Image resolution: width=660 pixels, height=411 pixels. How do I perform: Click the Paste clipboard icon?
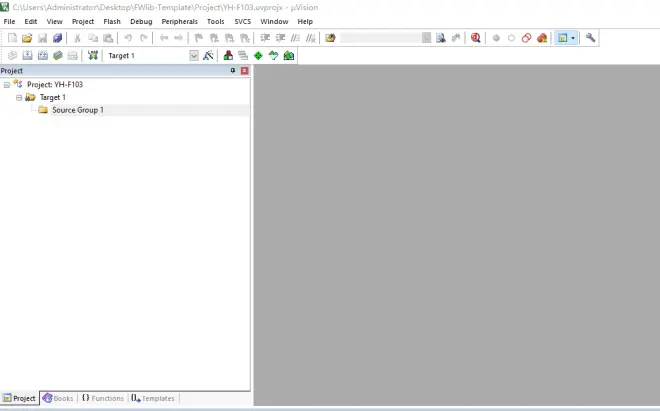point(108,38)
